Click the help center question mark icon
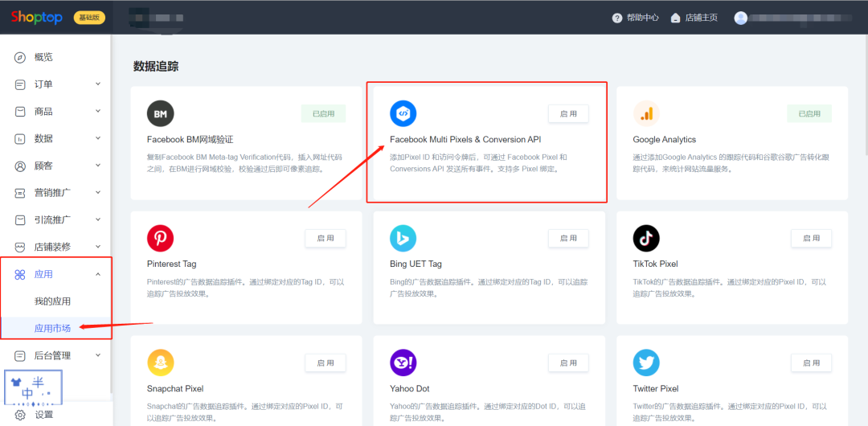Screen dimensions: 868x426 click(x=617, y=18)
